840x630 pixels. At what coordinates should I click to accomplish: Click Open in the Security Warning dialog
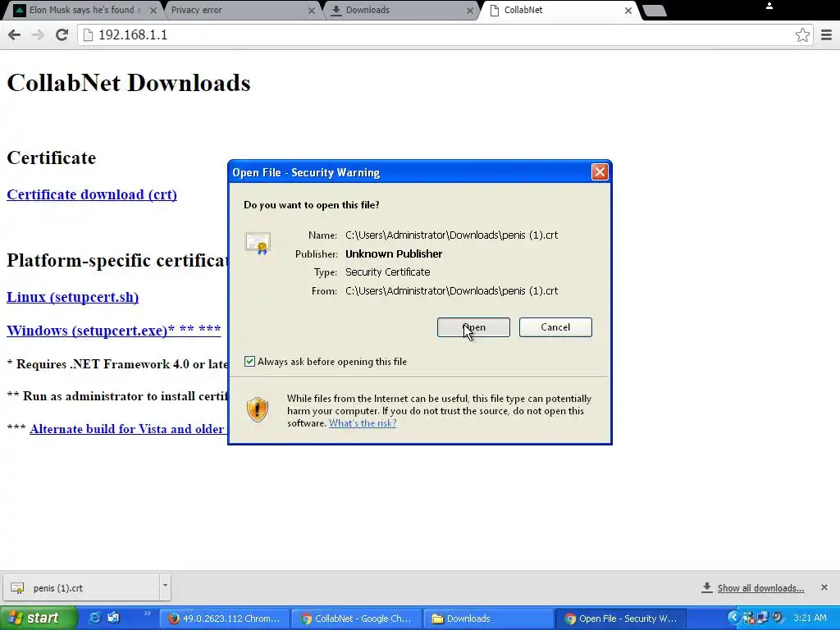(x=473, y=327)
